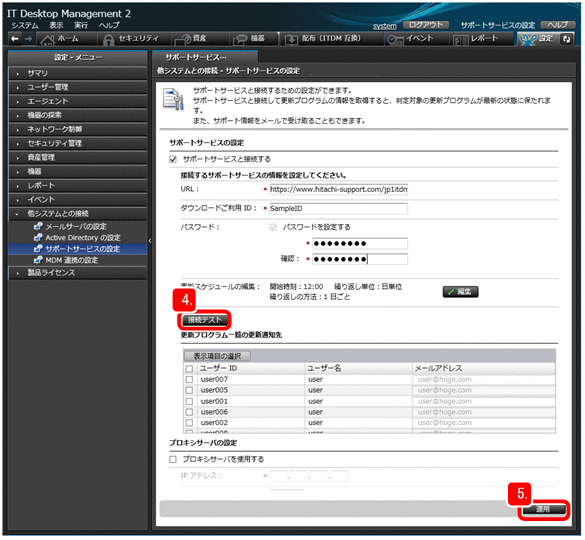The height and width of the screenshot is (540, 585).
Task: Select サポートサービスの設定 tree item
Action: coord(78,249)
